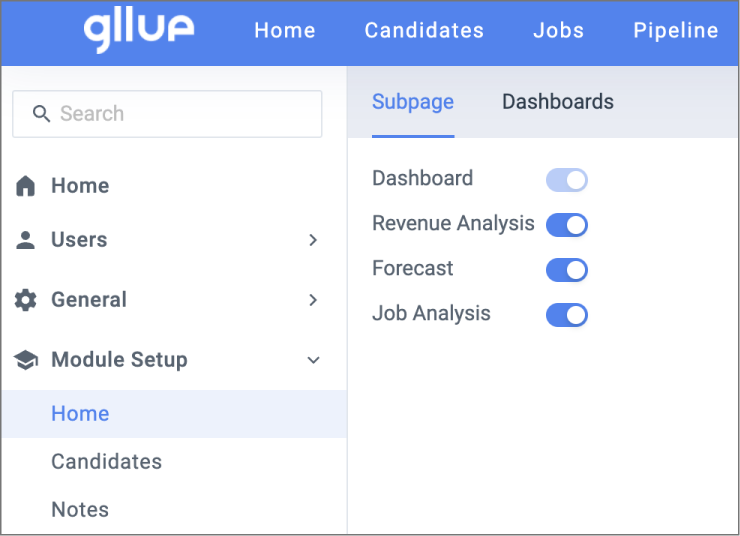Click the graduation cap Module Setup icon
The image size is (740, 536).
point(25,360)
